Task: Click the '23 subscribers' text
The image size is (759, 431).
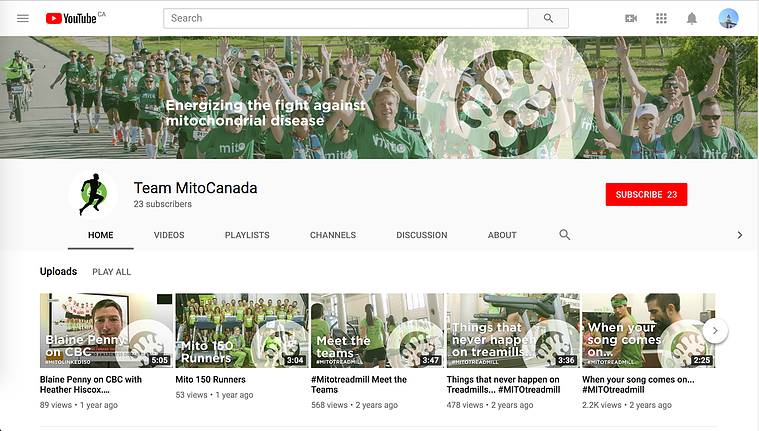Action: pos(163,204)
